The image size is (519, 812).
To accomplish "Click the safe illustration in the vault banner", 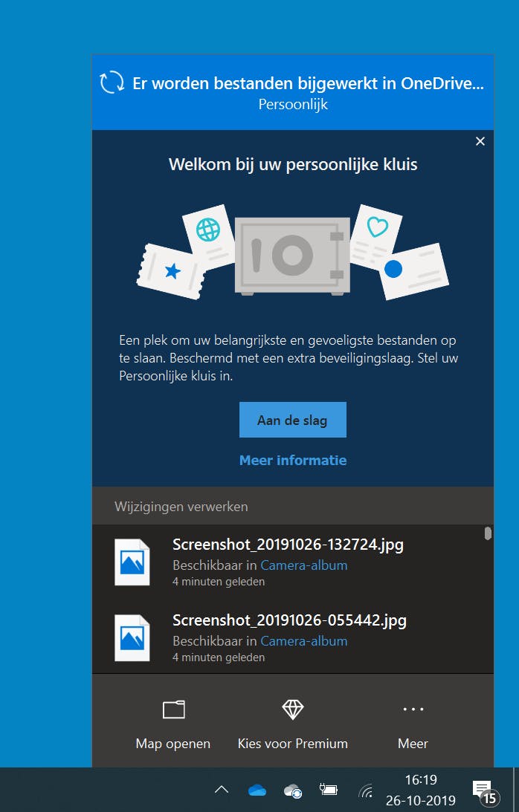I will (x=292, y=256).
